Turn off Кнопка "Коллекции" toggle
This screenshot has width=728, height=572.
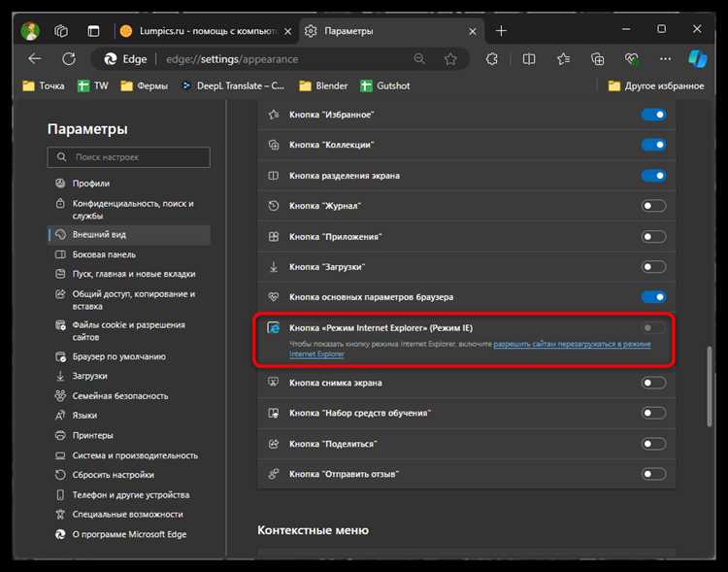click(x=653, y=145)
